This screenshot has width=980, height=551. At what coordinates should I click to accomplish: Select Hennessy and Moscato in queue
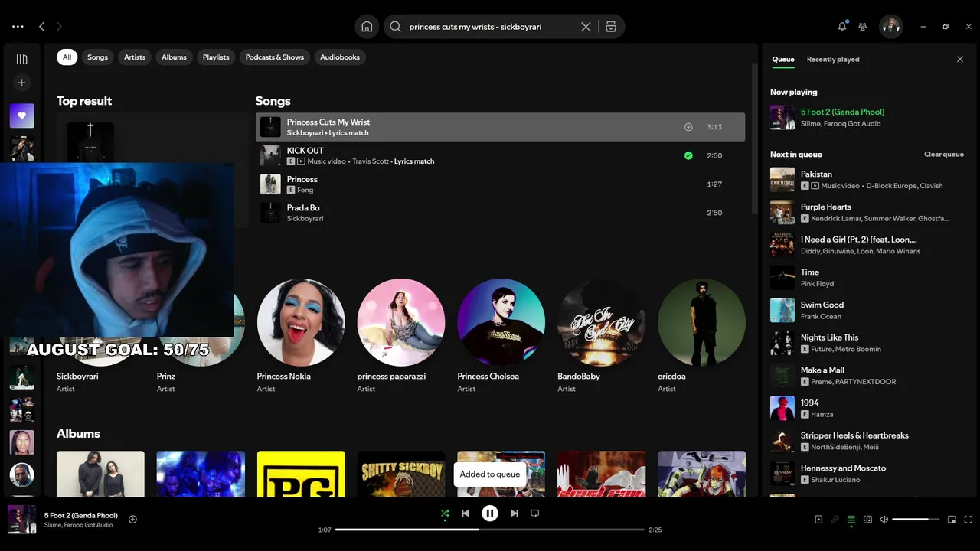(x=867, y=474)
